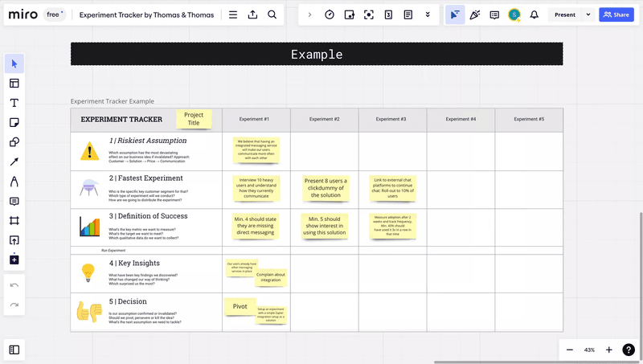The width and height of the screenshot is (643, 364).
Task: Select the Pen drawing tool
Action: (14, 182)
